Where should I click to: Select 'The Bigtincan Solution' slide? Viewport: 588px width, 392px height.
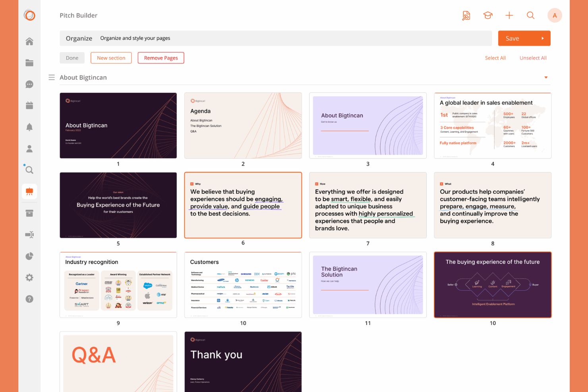click(x=368, y=285)
